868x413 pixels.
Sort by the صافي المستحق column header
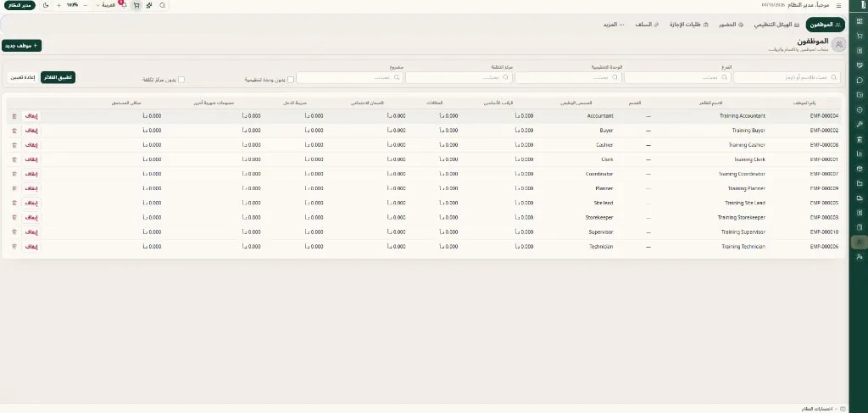click(126, 103)
